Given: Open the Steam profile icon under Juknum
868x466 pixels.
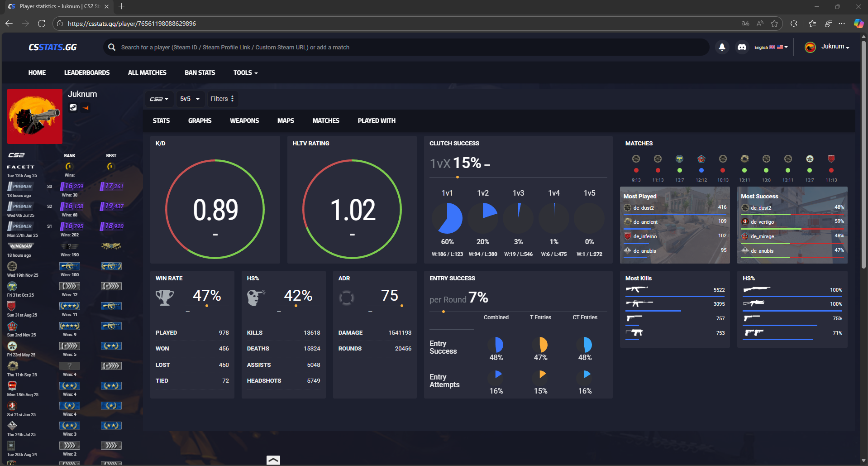Looking at the screenshot, I should 73,107.
